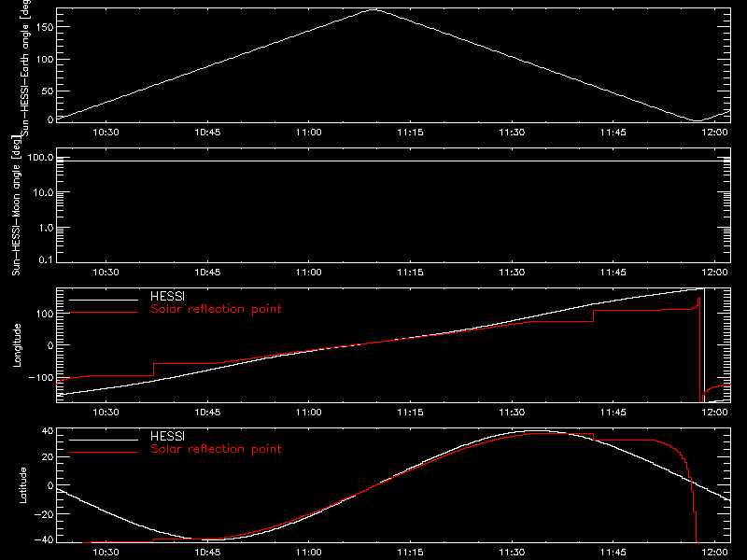This screenshot has height=560, width=747.
Task: Click 10:30 tick under Moon angle plot
Action: point(106,273)
